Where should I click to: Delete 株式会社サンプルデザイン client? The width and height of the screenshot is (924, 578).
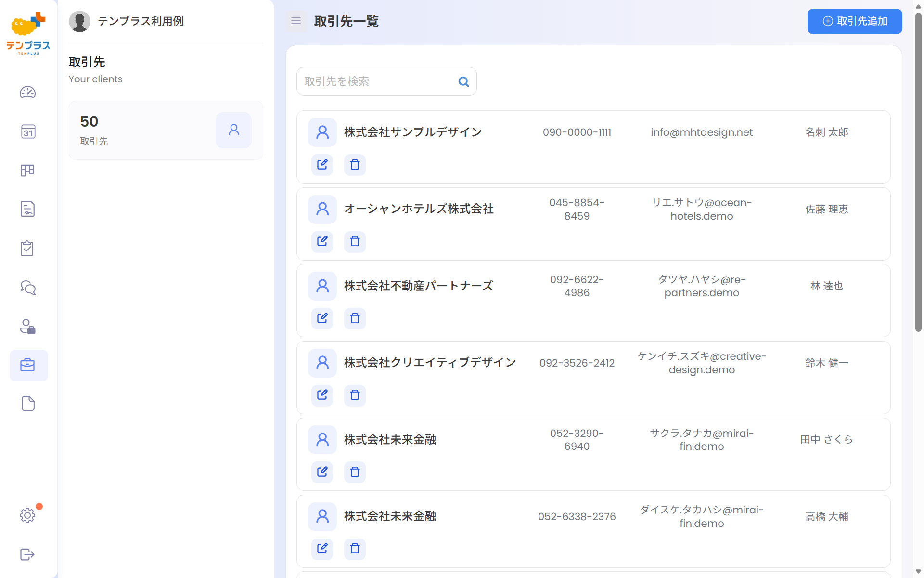355,165
